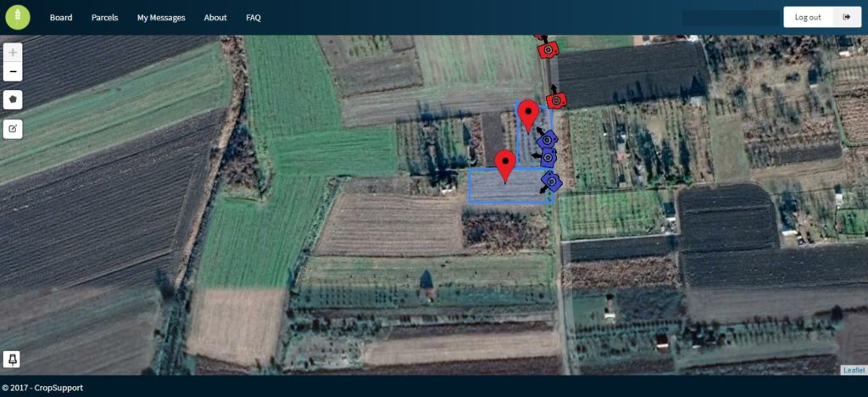Click the lower blue-outlined parcel rectangle
Viewport: 868px width, 397px height.
510,186
